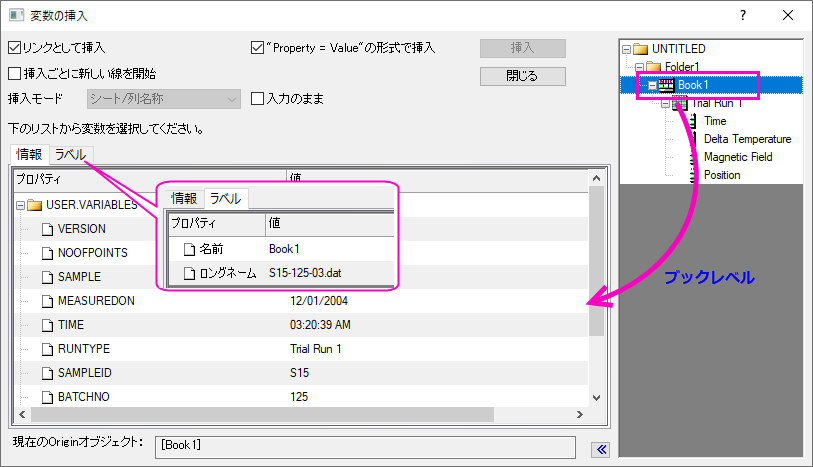
Task: Switch to the ラベル tab
Action: (71, 154)
